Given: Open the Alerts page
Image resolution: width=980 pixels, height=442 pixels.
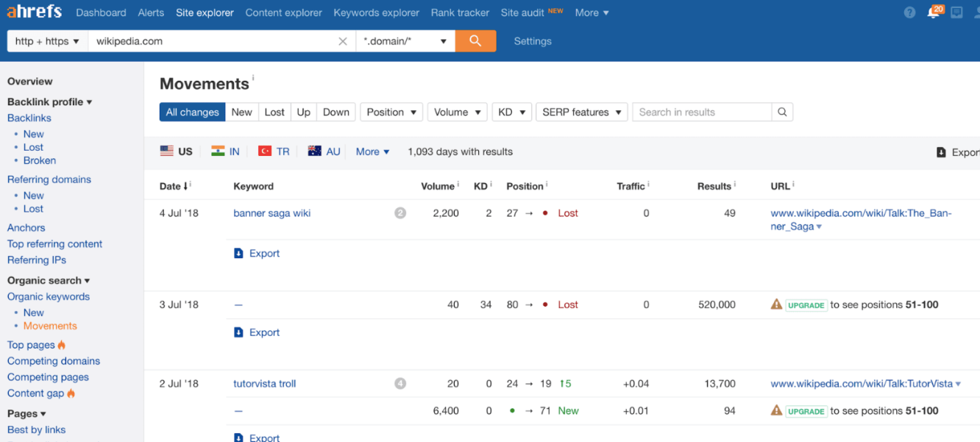Looking at the screenshot, I should (x=151, y=13).
